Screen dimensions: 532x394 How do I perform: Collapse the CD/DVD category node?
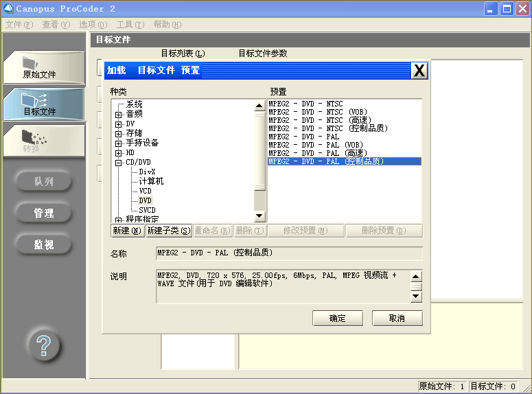point(118,163)
